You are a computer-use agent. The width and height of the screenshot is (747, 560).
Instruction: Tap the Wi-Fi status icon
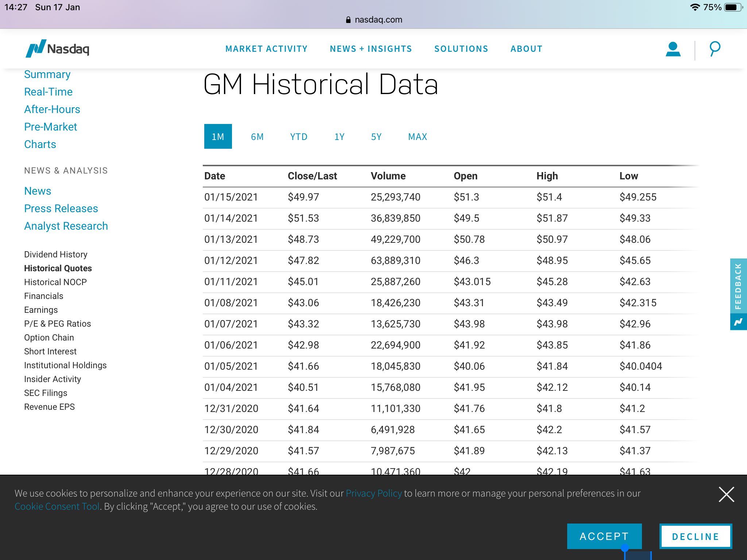695,7
